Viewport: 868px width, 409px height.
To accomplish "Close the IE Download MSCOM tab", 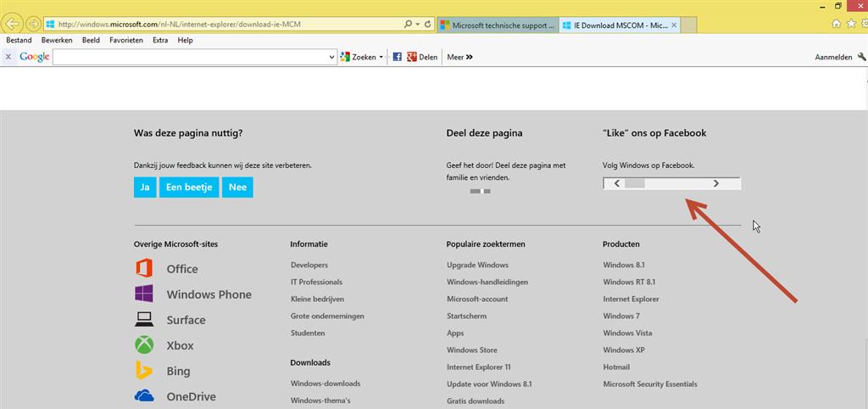I will click(674, 25).
